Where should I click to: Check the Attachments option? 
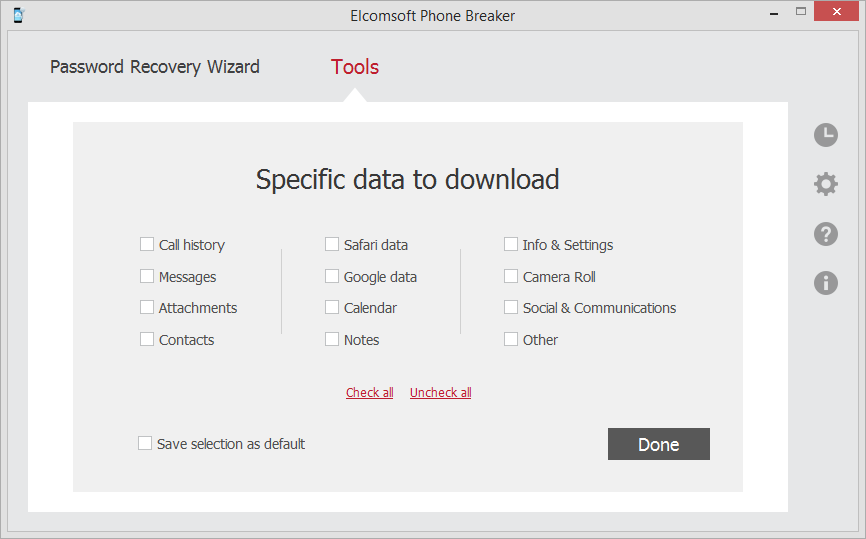[147, 307]
